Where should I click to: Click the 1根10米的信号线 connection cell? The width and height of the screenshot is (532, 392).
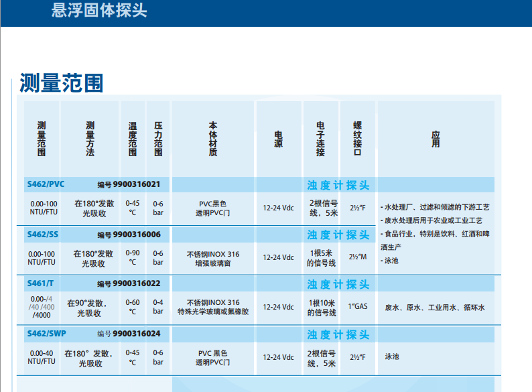coord(321,308)
